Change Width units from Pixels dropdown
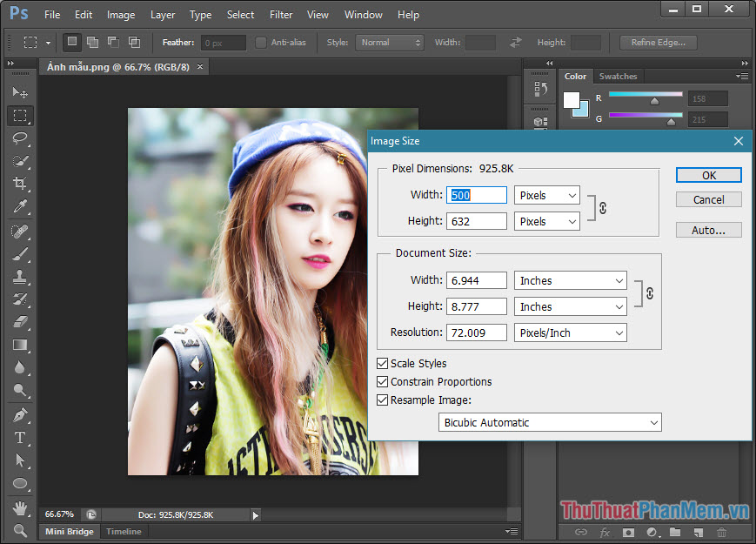 [x=546, y=195]
